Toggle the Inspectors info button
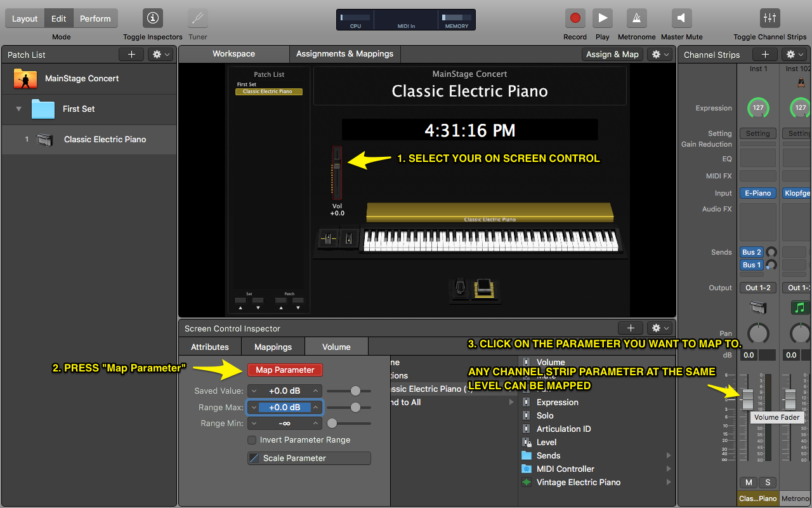This screenshot has height=508, width=812. point(152,18)
